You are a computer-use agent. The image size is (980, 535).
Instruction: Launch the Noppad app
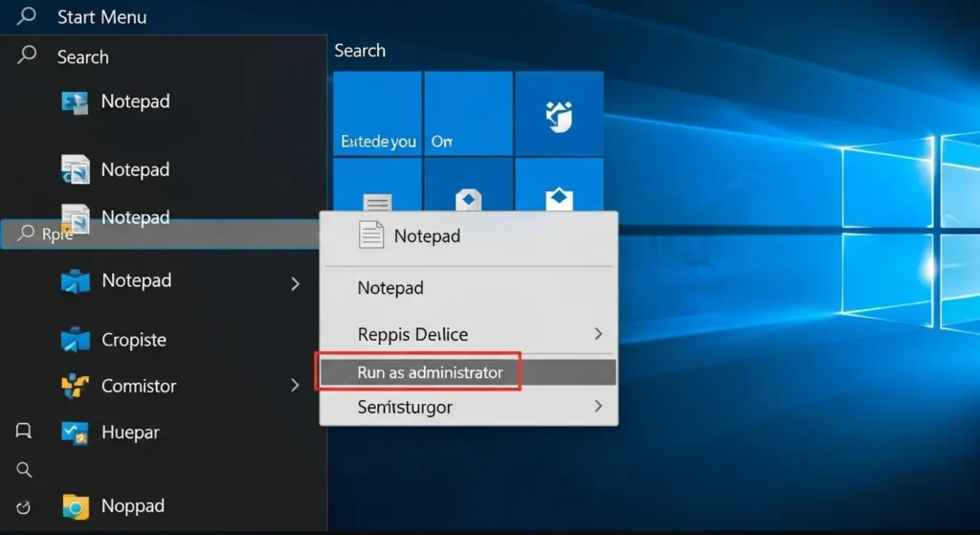coord(114,505)
